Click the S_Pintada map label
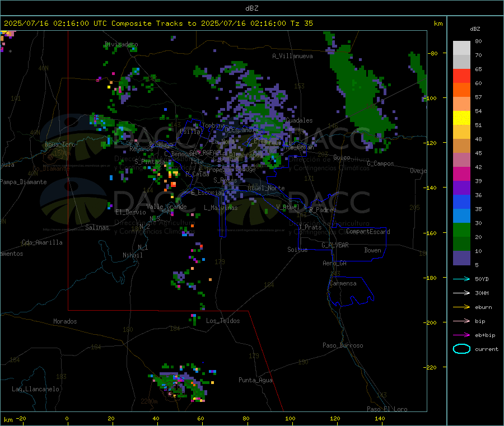 [x=150, y=162]
